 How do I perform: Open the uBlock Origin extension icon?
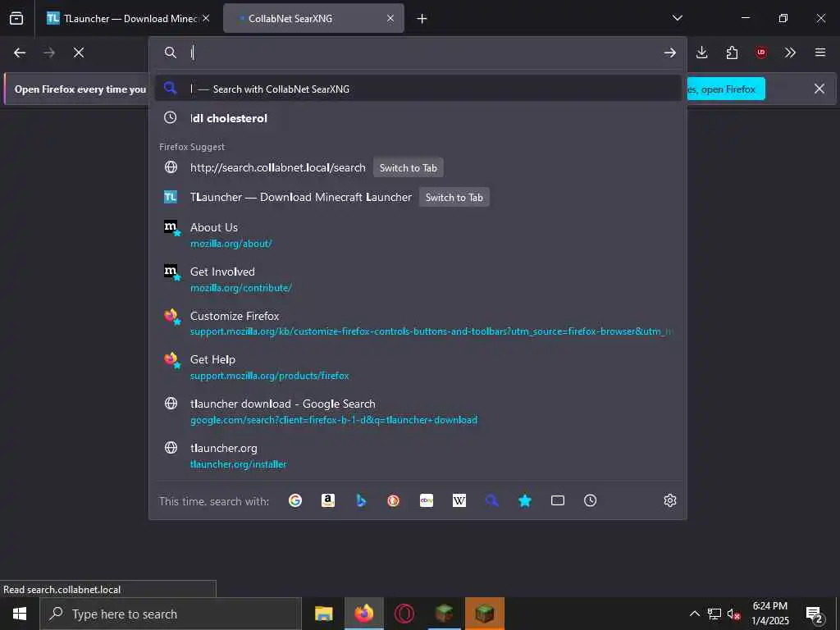[760, 52]
